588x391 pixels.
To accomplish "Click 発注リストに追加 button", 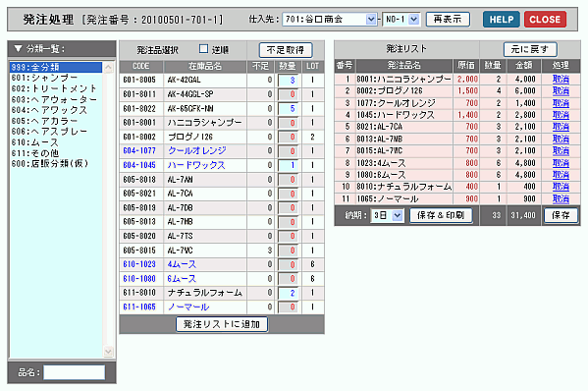I will [x=222, y=324].
